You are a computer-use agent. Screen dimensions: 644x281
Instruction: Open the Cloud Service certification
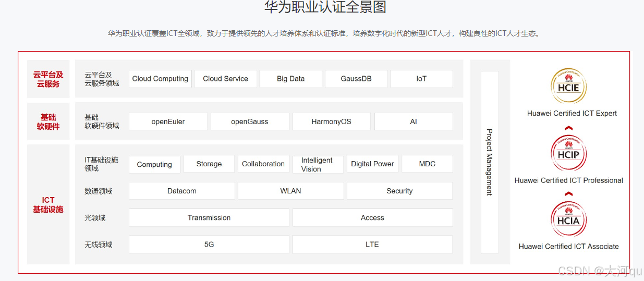pos(226,79)
